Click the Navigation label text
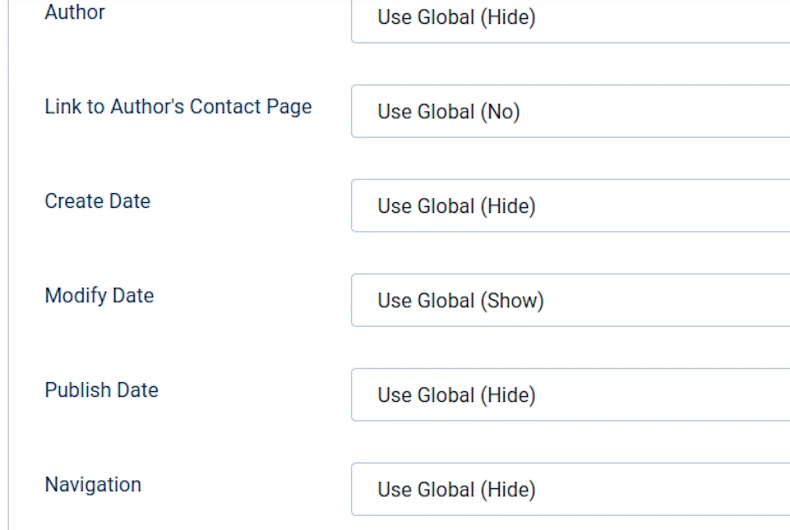 (x=93, y=485)
